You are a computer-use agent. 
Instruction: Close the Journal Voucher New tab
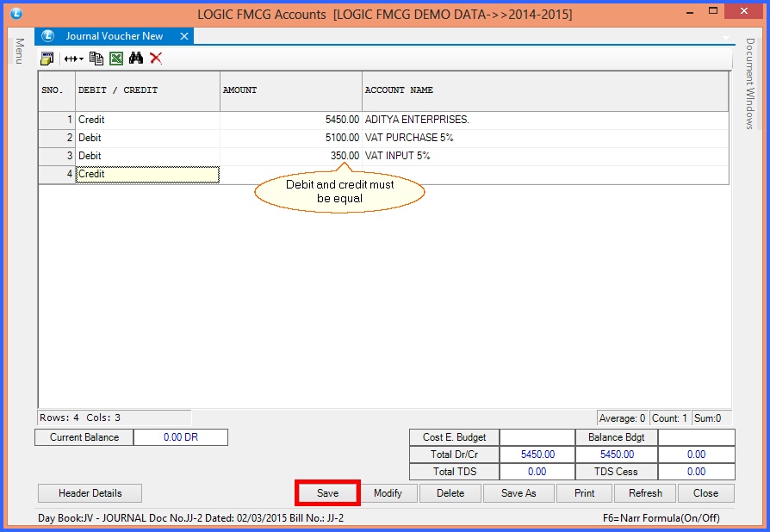pyautogui.click(x=184, y=36)
